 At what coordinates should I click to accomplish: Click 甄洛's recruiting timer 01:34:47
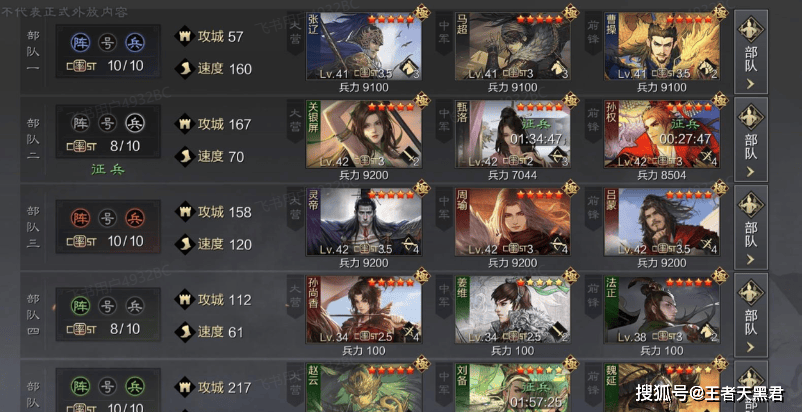[x=536, y=139]
